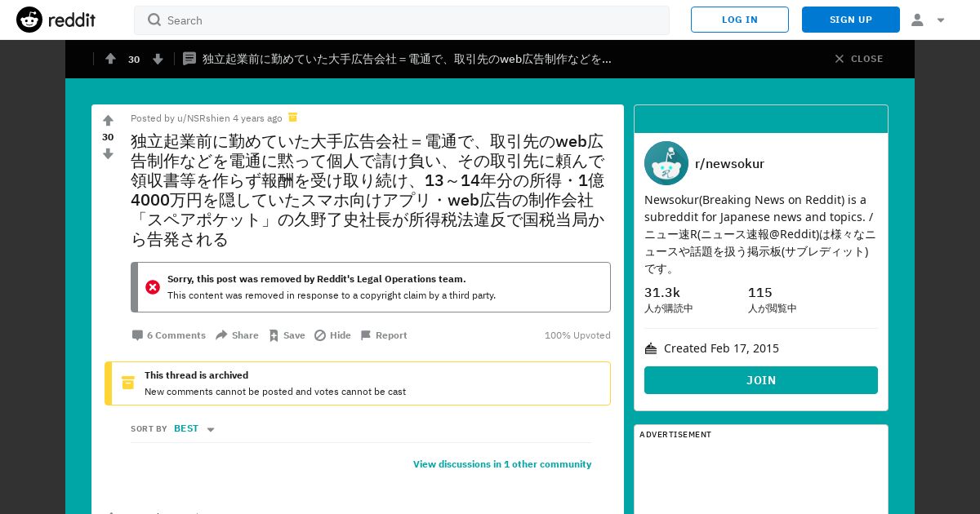Click the post type icon in overlay bar
Viewport: 980px width, 514px height.
click(x=189, y=59)
